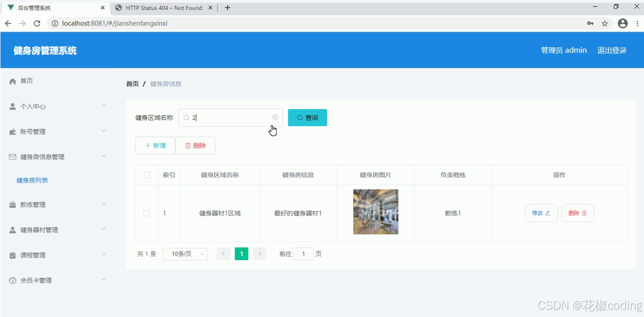The height and width of the screenshot is (317, 644).
Task: Click the 前往 page number input field
Action: coord(303,254)
